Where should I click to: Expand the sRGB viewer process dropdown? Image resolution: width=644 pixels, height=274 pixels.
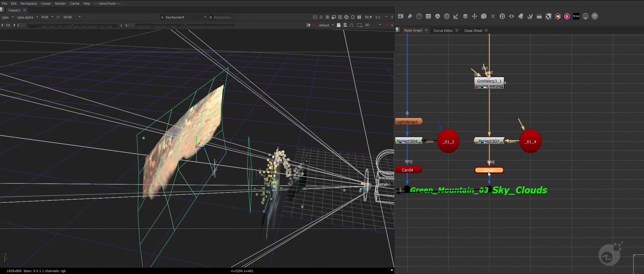click(72, 17)
